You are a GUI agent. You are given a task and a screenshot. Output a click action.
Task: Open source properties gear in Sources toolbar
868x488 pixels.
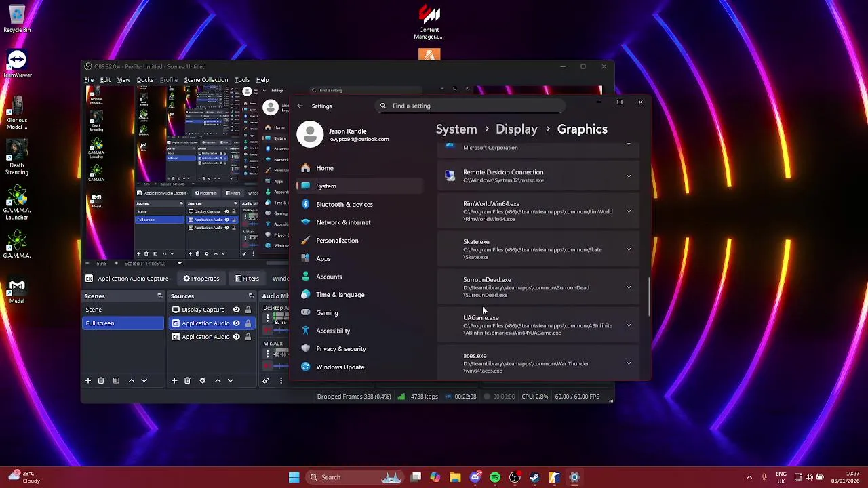[x=202, y=380]
